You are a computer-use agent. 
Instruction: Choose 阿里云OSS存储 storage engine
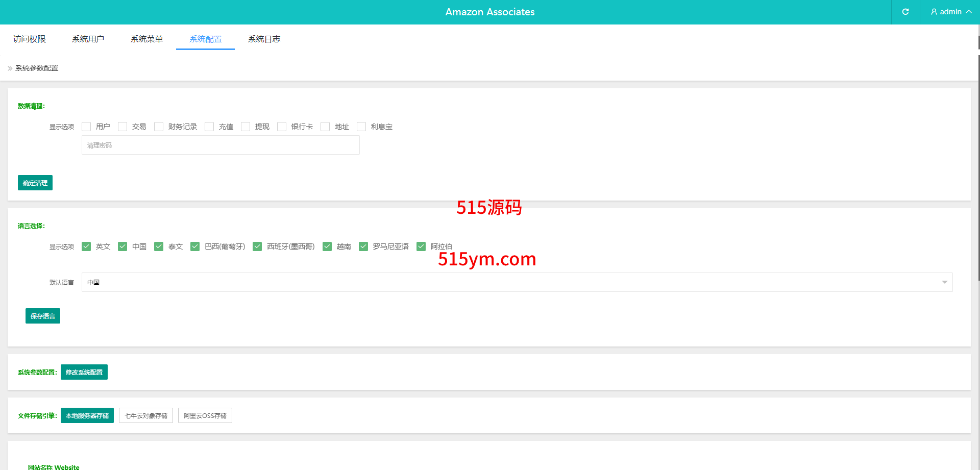(205, 415)
